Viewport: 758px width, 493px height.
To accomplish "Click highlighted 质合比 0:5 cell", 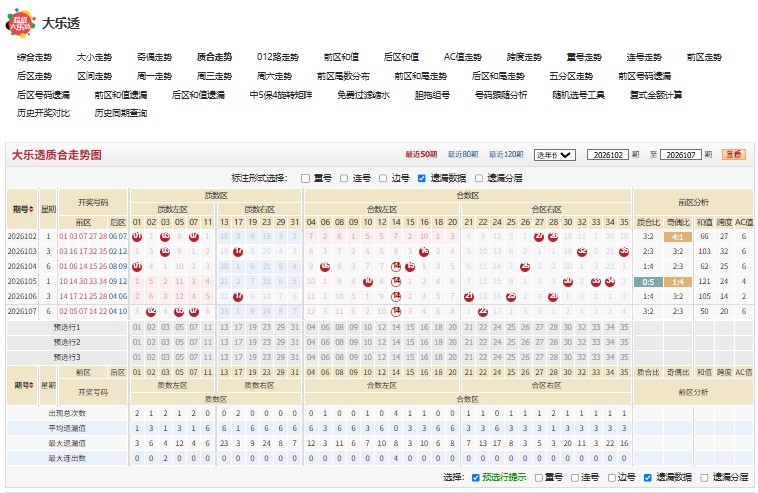I will (x=648, y=282).
